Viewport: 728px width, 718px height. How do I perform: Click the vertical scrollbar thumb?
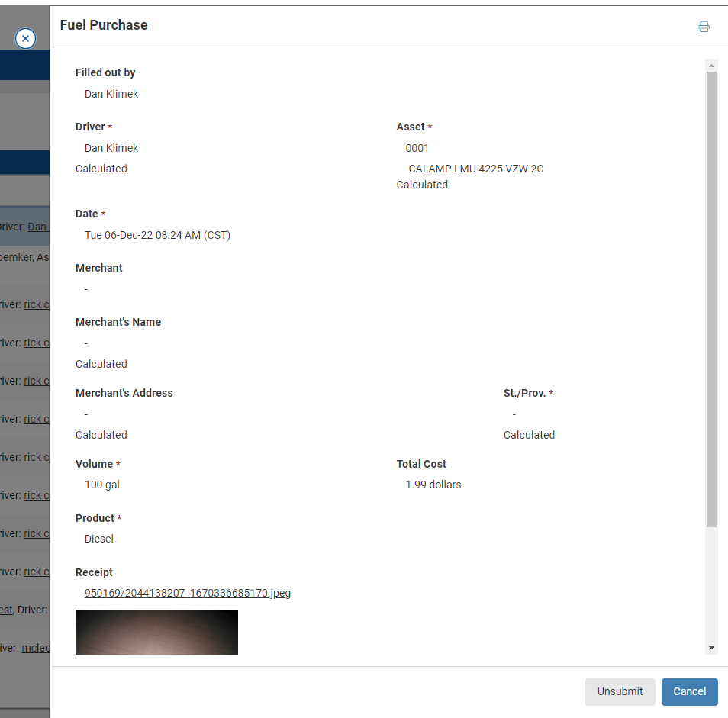[x=711, y=299]
